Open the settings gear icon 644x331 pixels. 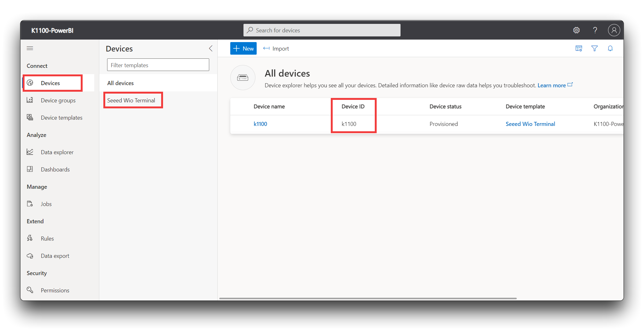pyautogui.click(x=576, y=30)
